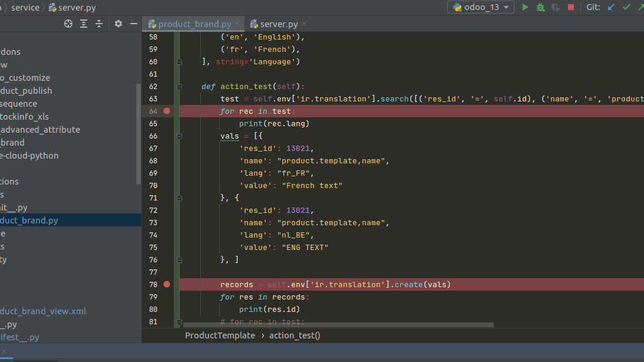Click Git update project blue arrow
Screen dimensions: 644x362
click(611, 7)
